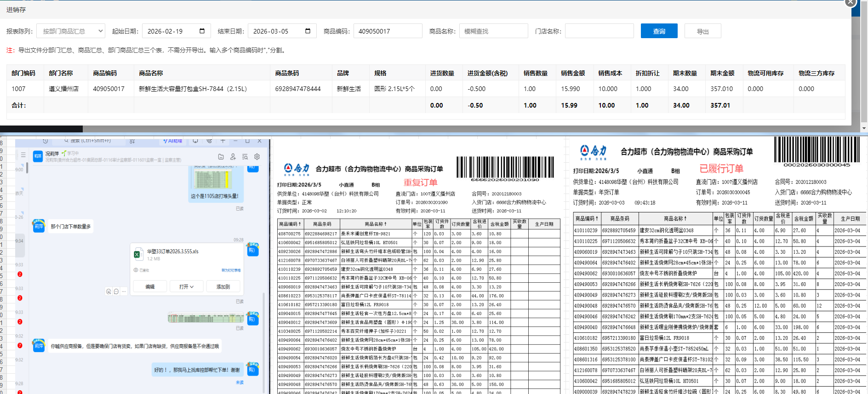Expand the 报表陈列 dropdown

pyautogui.click(x=71, y=31)
